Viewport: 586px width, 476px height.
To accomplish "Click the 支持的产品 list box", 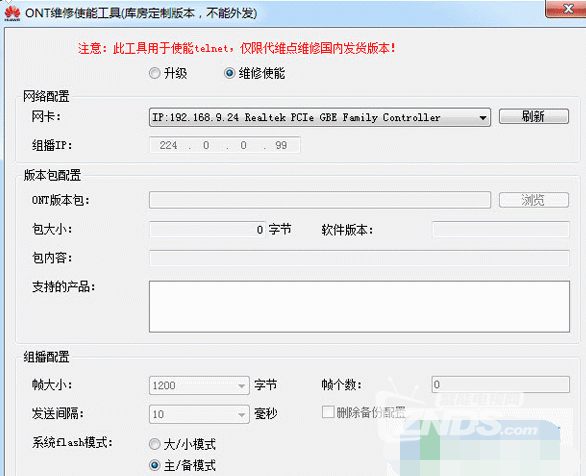I will 359,306.
